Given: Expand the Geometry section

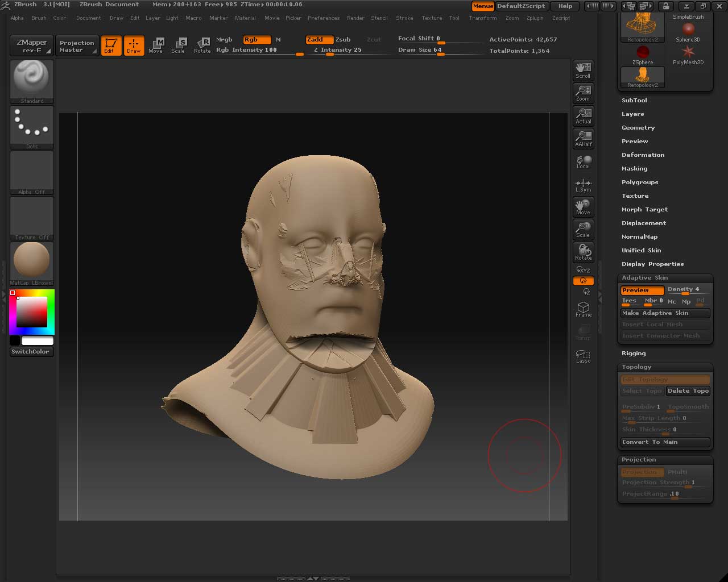Looking at the screenshot, I should (638, 128).
